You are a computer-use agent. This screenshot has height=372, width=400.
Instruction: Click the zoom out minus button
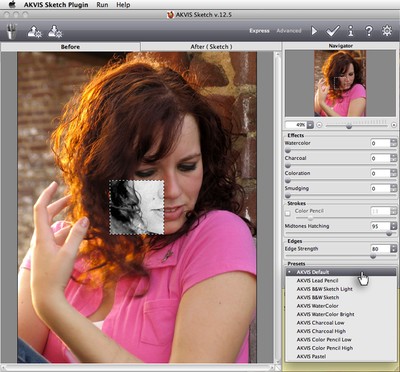coord(319,125)
